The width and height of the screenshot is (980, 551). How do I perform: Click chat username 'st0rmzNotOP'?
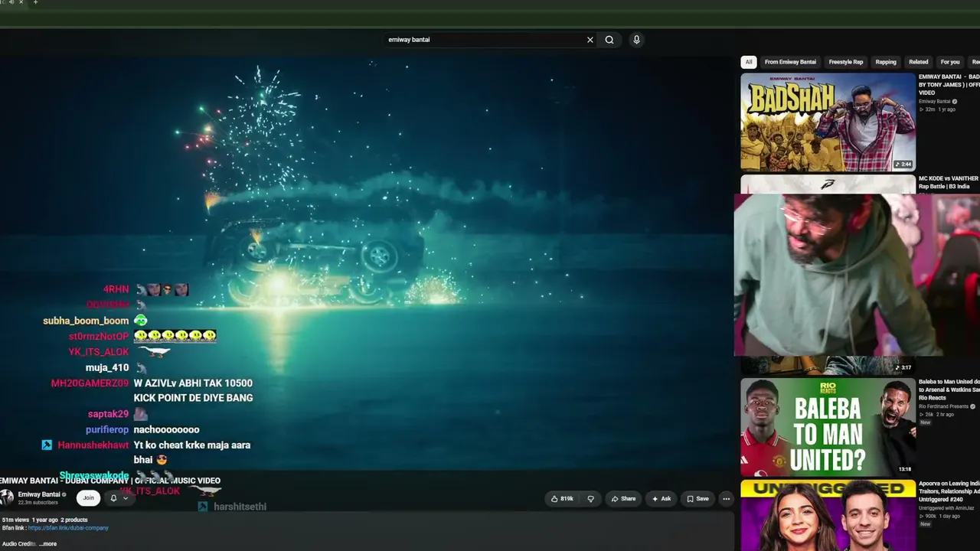point(99,337)
